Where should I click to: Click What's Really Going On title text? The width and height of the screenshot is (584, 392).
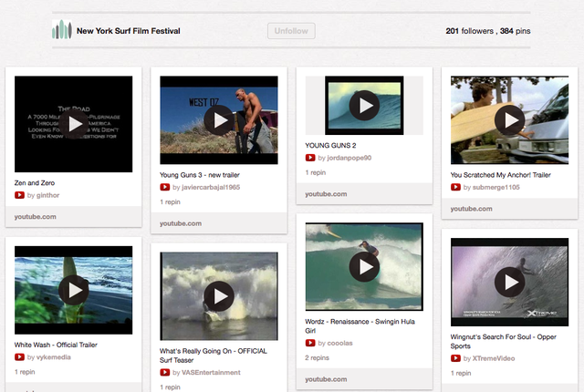click(x=214, y=356)
